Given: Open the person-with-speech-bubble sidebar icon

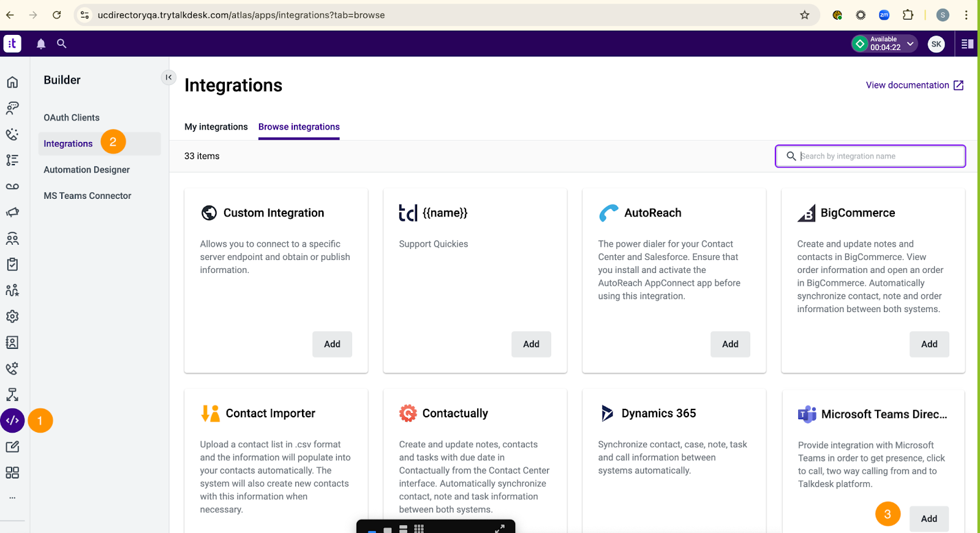Looking at the screenshot, I should (x=12, y=108).
